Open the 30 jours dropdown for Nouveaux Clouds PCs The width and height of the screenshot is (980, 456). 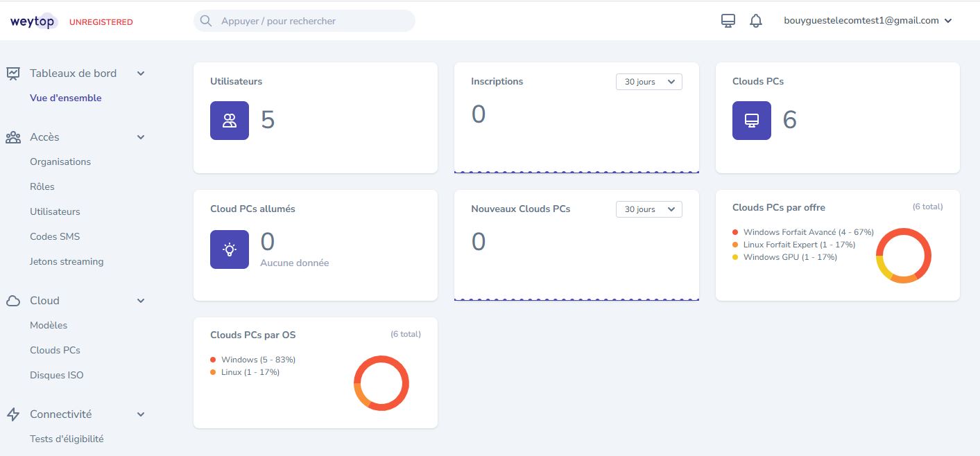click(648, 209)
